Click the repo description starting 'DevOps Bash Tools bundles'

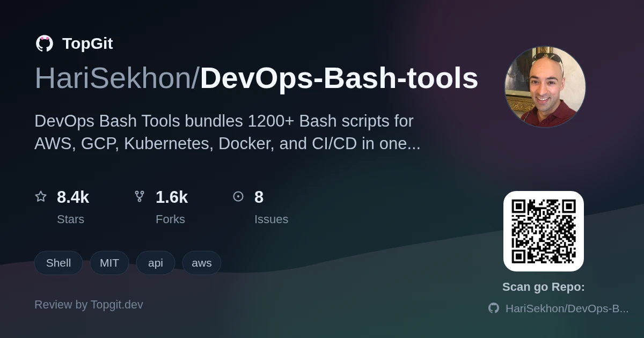pyautogui.click(x=228, y=133)
